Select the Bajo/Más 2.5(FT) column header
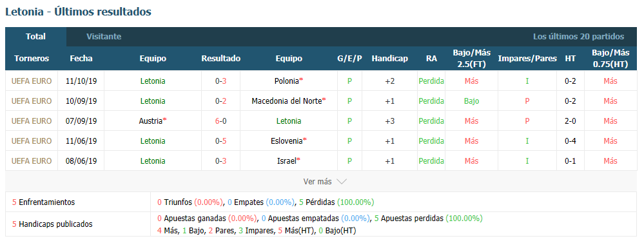Screen dimensions: 644x243 [x=471, y=58]
